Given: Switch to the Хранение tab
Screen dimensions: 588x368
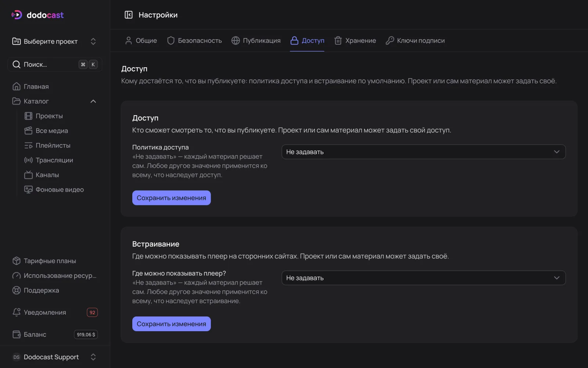Looking at the screenshot, I should 355,40.
